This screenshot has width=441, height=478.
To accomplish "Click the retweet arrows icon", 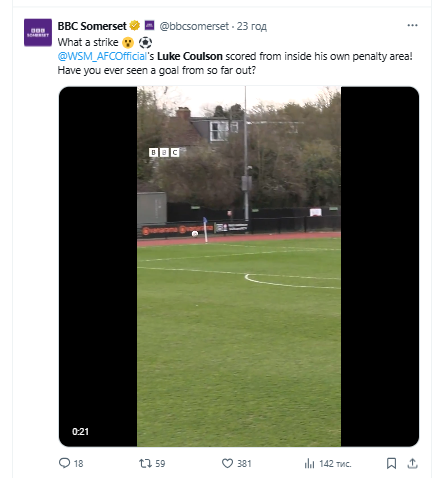I will point(145,463).
